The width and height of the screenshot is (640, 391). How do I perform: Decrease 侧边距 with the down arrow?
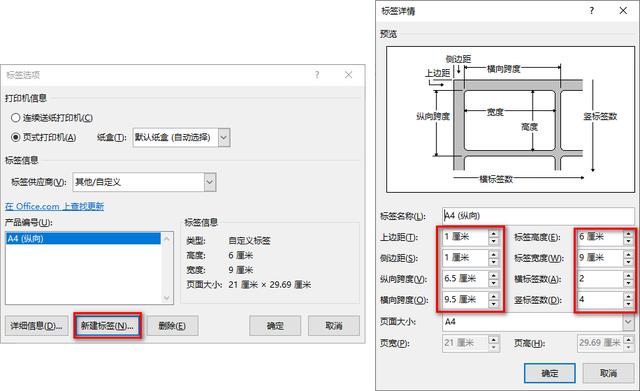click(494, 262)
